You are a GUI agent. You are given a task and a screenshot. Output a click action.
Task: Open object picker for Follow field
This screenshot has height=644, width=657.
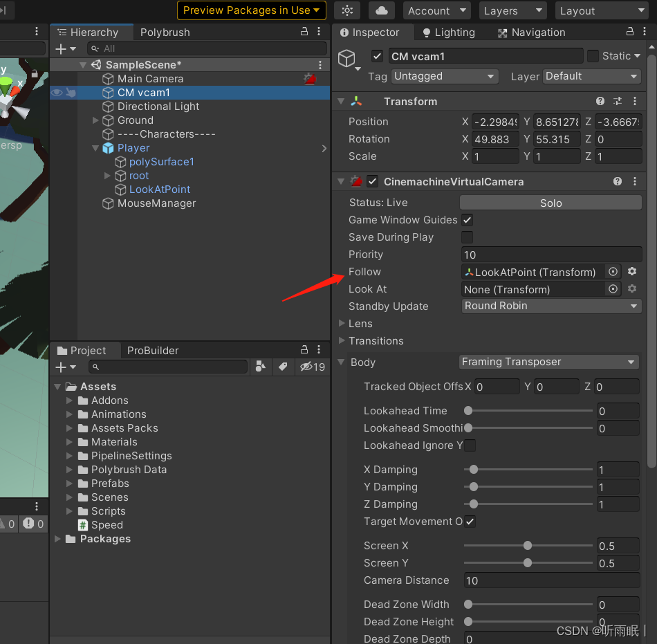coord(613,272)
